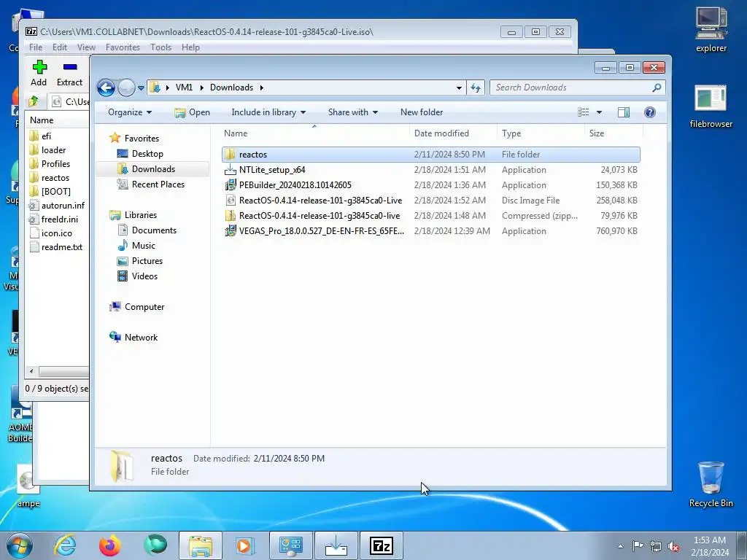Viewport: 747px width, 560px height.
Task: Expand the arrow after Downloads in breadcrumb
Action: (262, 87)
